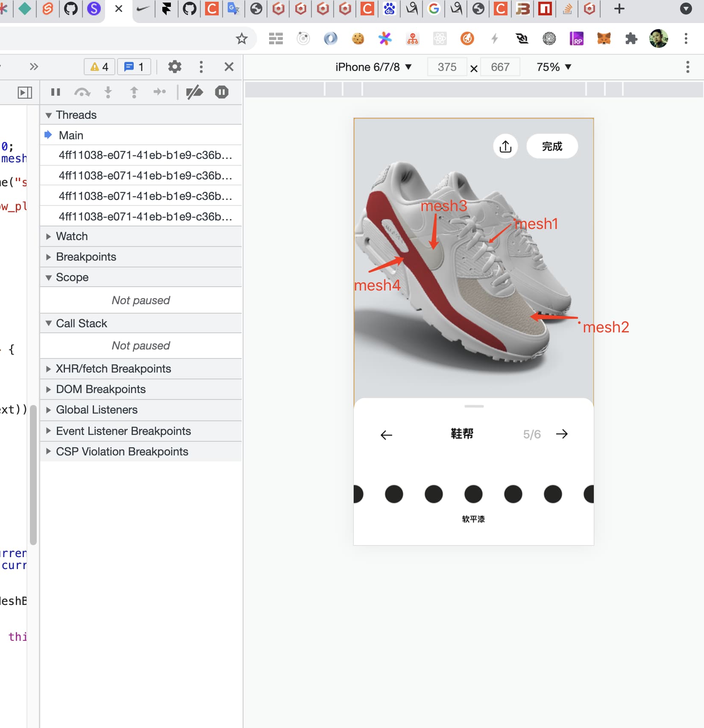The image size is (704, 728).
Task: Click the pause script execution icon
Action: click(56, 92)
